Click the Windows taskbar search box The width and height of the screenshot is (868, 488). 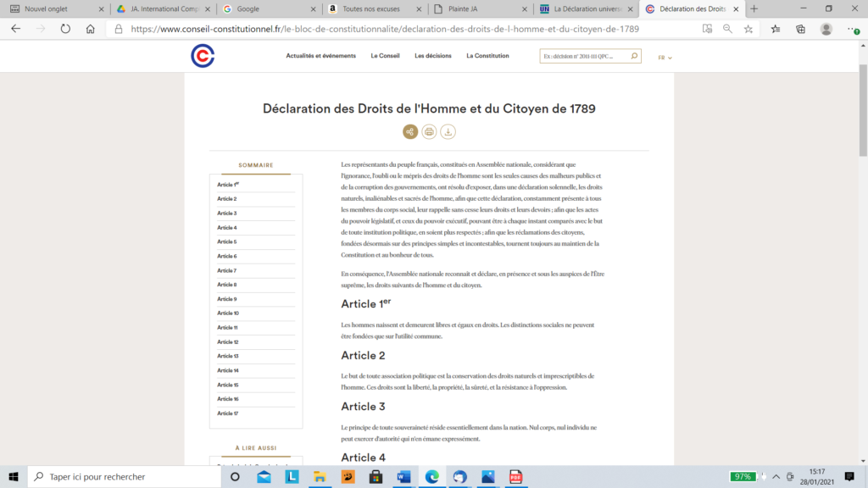(x=124, y=476)
